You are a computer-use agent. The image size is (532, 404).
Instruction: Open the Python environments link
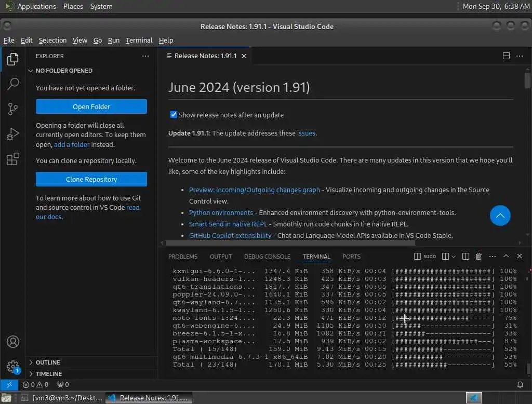pos(221,213)
